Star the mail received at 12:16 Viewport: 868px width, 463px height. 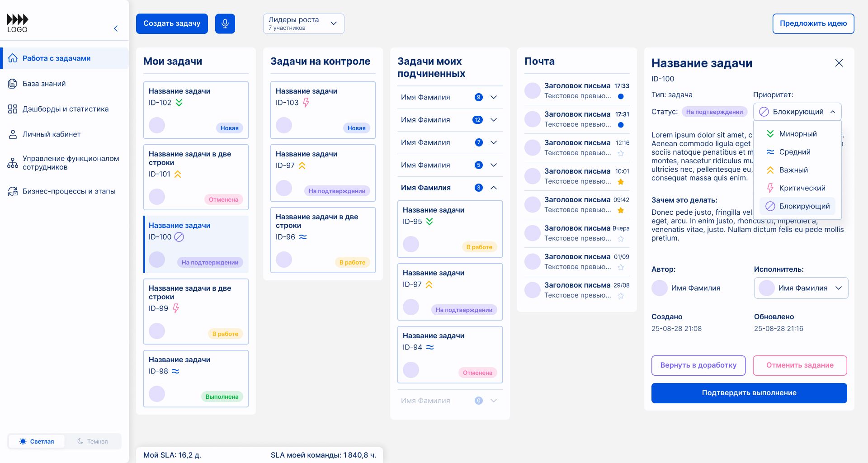coord(621,153)
